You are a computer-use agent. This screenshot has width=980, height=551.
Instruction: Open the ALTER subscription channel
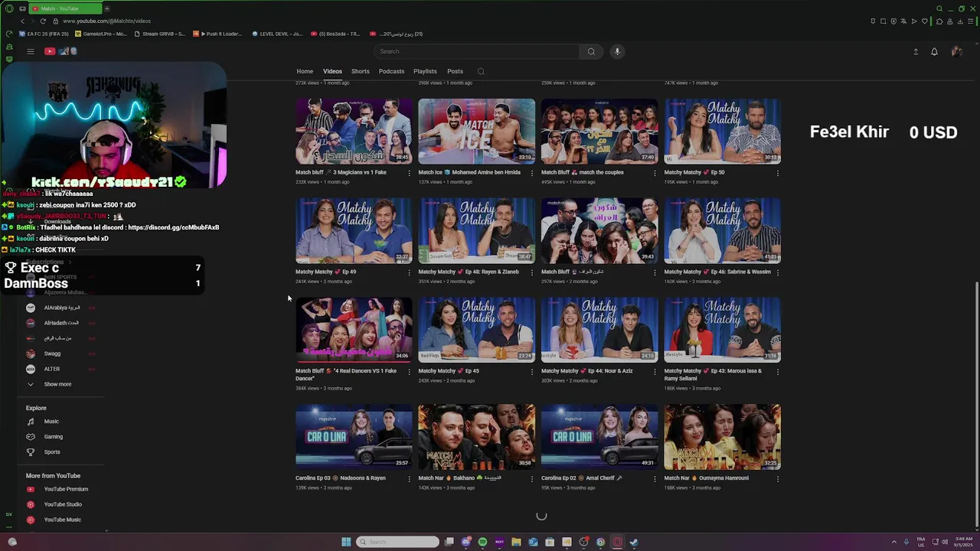pyautogui.click(x=52, y=369)
